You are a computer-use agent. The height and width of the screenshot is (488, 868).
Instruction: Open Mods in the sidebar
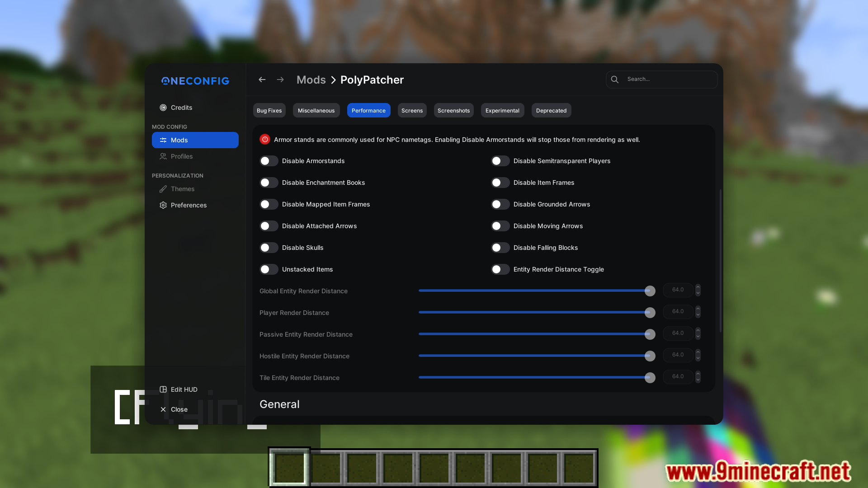coord(195,140)
